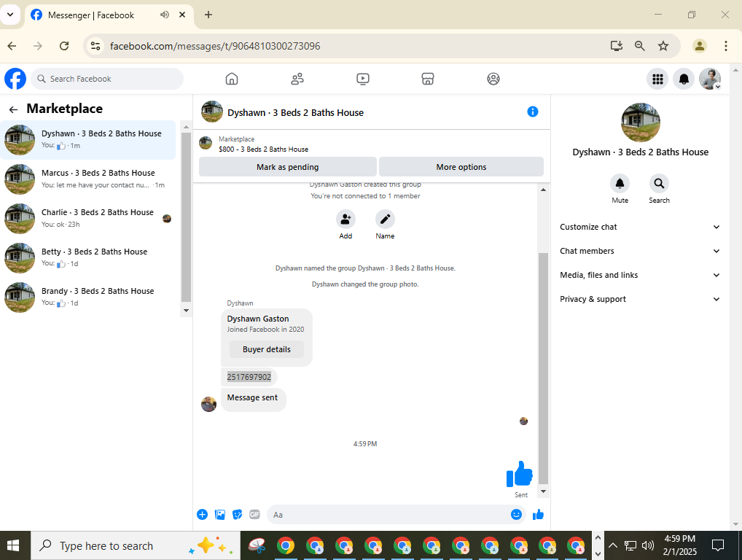Screen dimensions: 742x560
Task: Open the notifications bell icon
Action: [x=684, y=79]
